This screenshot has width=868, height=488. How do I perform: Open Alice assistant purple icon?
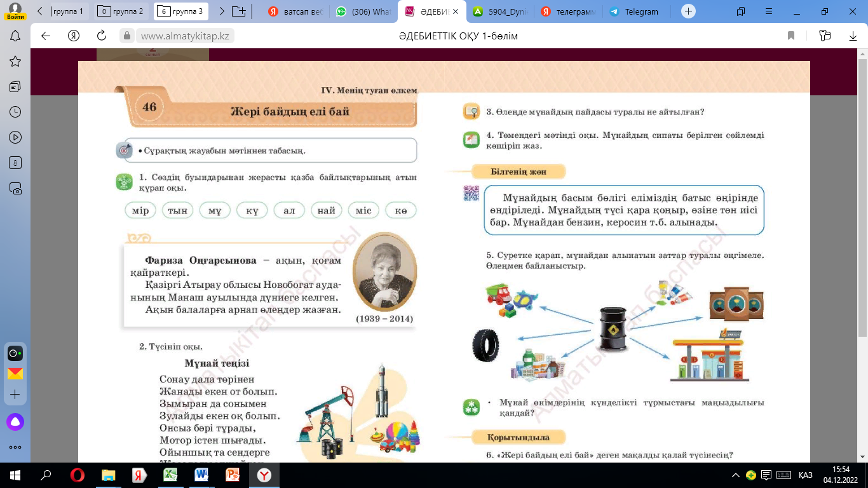(15, 421)
